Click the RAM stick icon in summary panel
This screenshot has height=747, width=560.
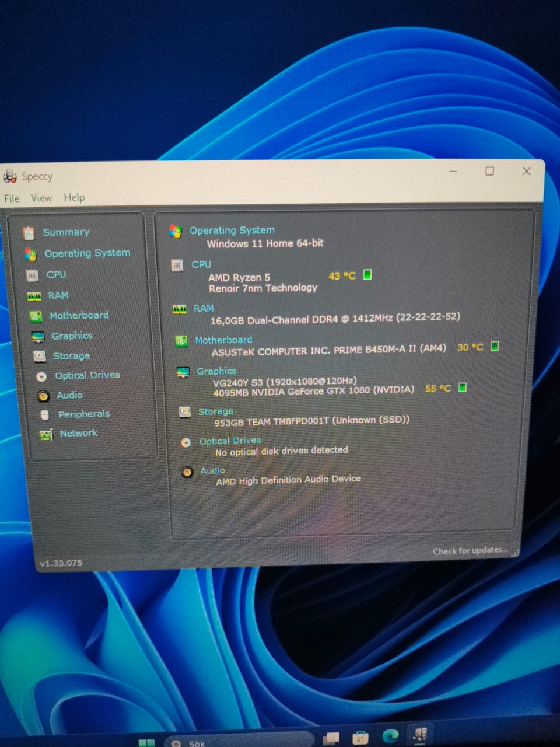(x=180, y=309)
